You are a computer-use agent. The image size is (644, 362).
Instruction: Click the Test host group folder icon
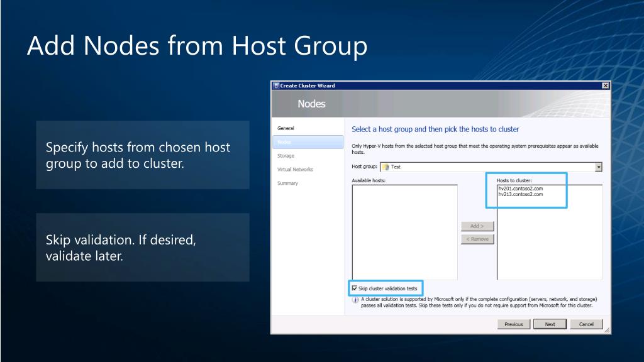click(x=386, y=167)
